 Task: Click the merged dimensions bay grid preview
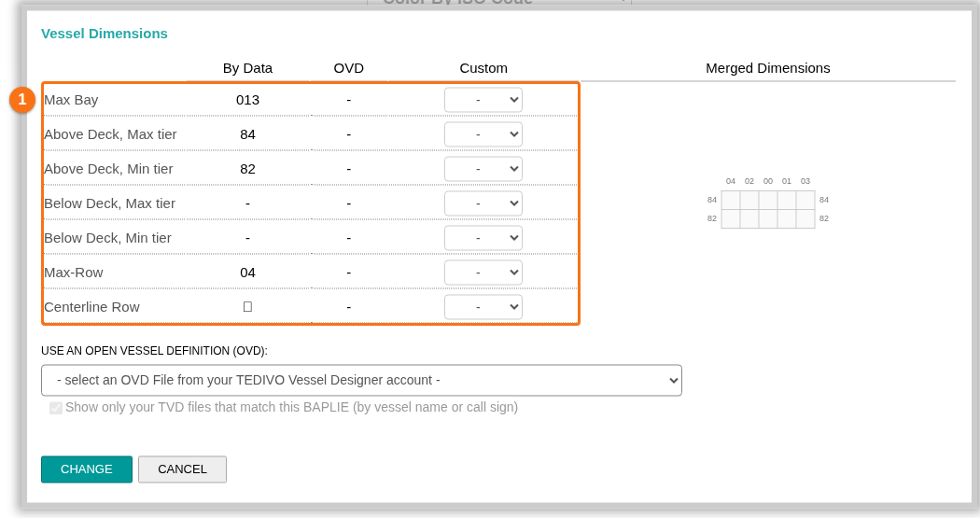tap(768, 209)
